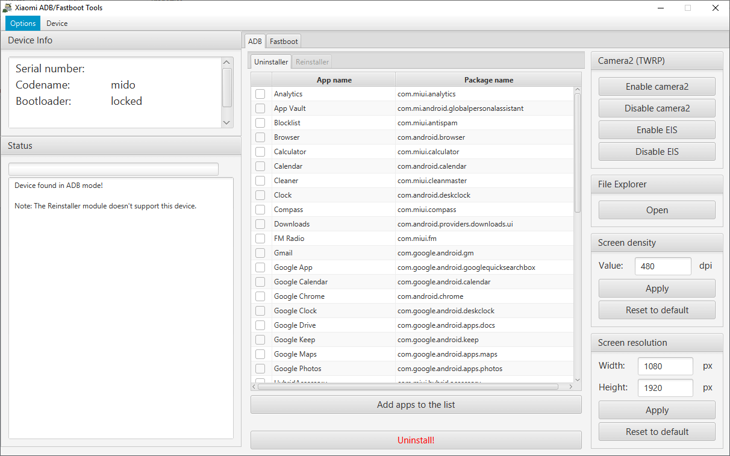
Task: Check the Google Chrome checkbox
Action: click(x=260, y=296)
